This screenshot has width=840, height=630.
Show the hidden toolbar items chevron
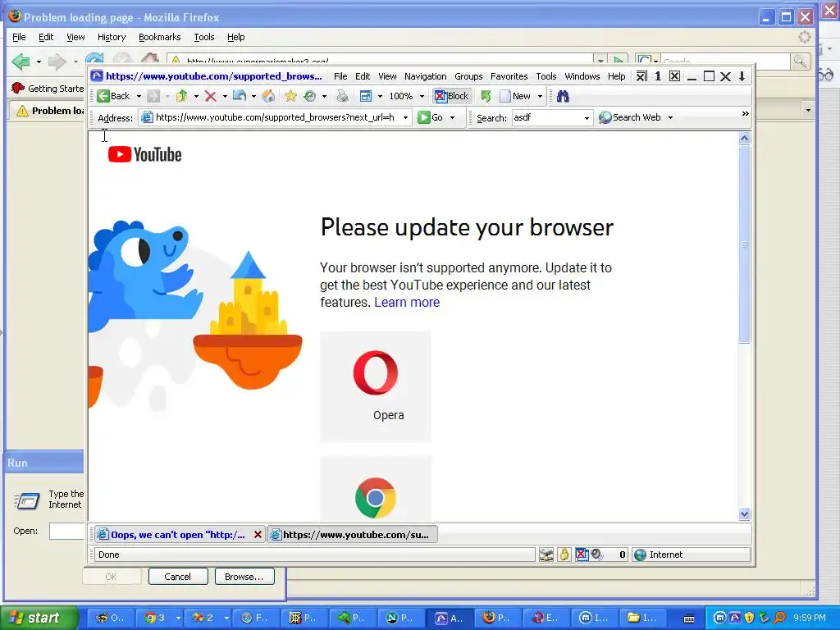pos(745,113)
